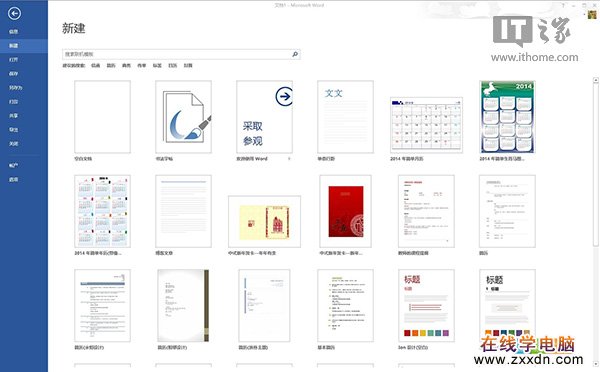Select Open (打开) in the Backstage sidebar
Viewport: 600px width, 372px height.
coord(14,60)
